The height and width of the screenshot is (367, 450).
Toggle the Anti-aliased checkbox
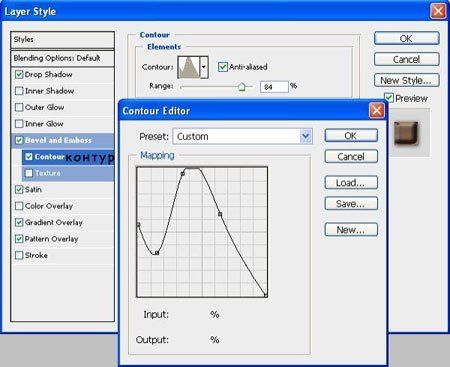pyautogui.click(x=223, y=67)
